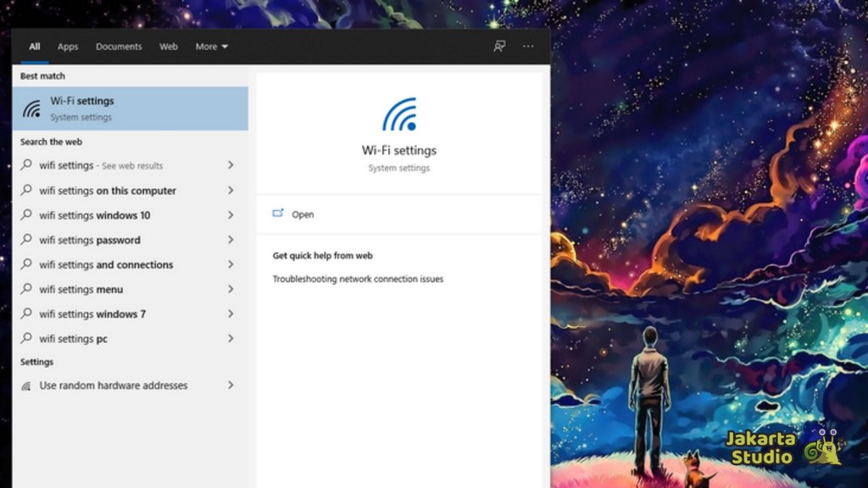Select the All tab
Image resolution: width=868 pixels, height=488 pixels.
35,47
